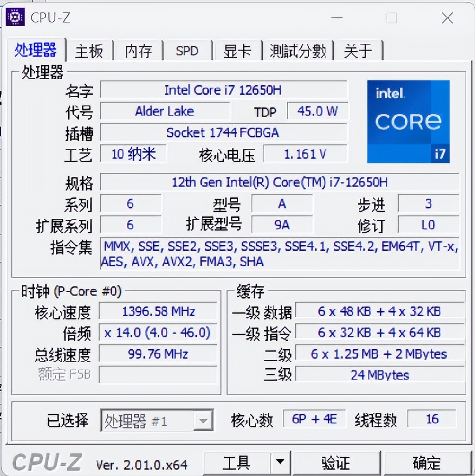Image resolution: width=475 pixels, height=476 pixels.
Task: Switch to the 主板 (Mainboard) tab
Action: tap(89, 51)
